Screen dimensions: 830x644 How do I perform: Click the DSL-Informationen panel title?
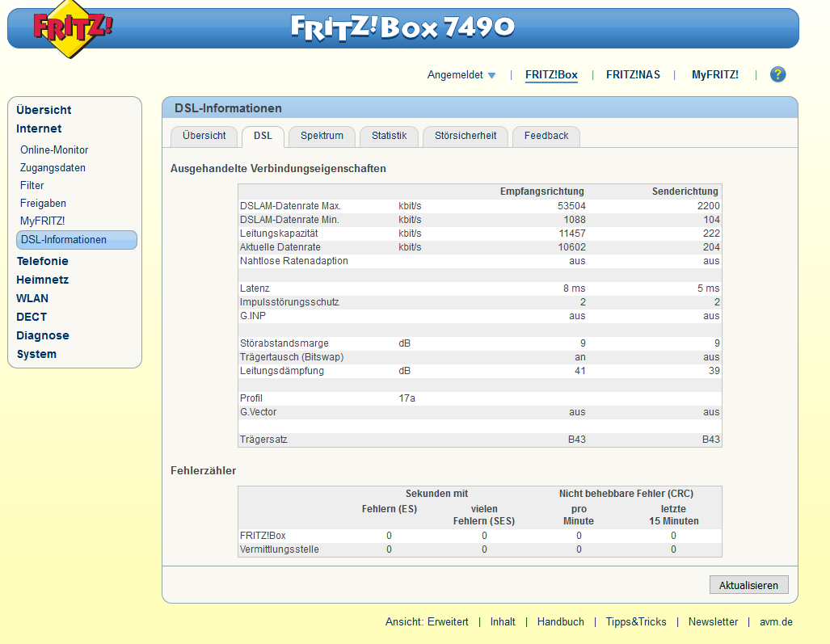tap(228, 108)
